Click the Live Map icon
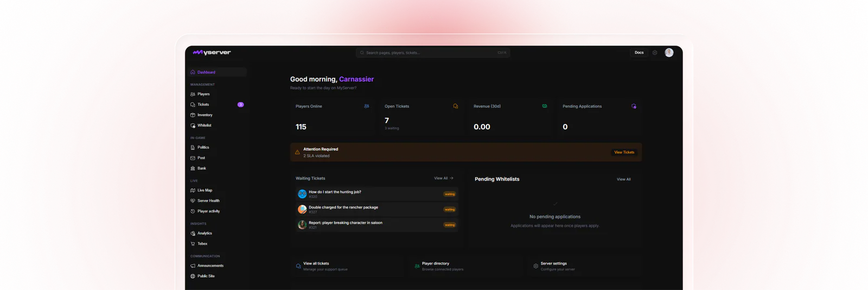 193,190
